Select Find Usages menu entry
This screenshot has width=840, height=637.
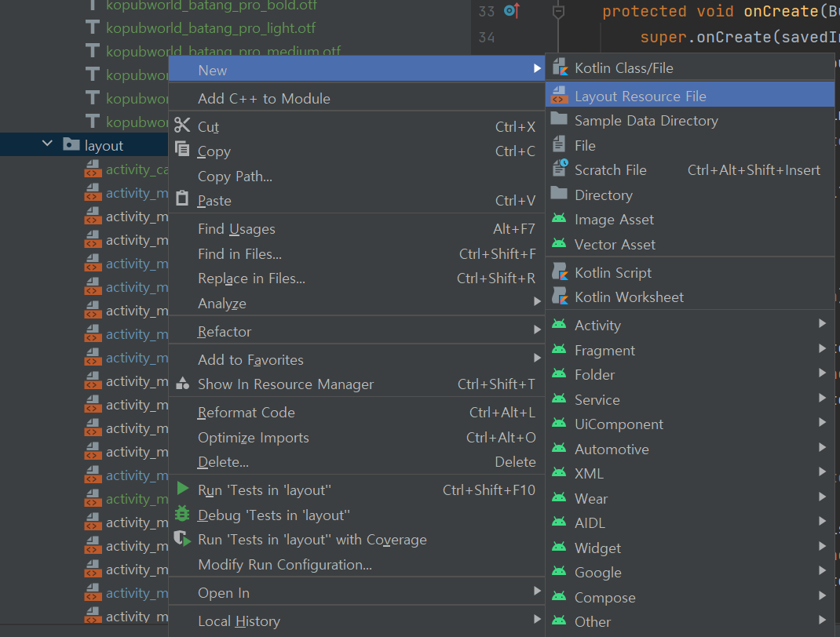coord(356,229)
